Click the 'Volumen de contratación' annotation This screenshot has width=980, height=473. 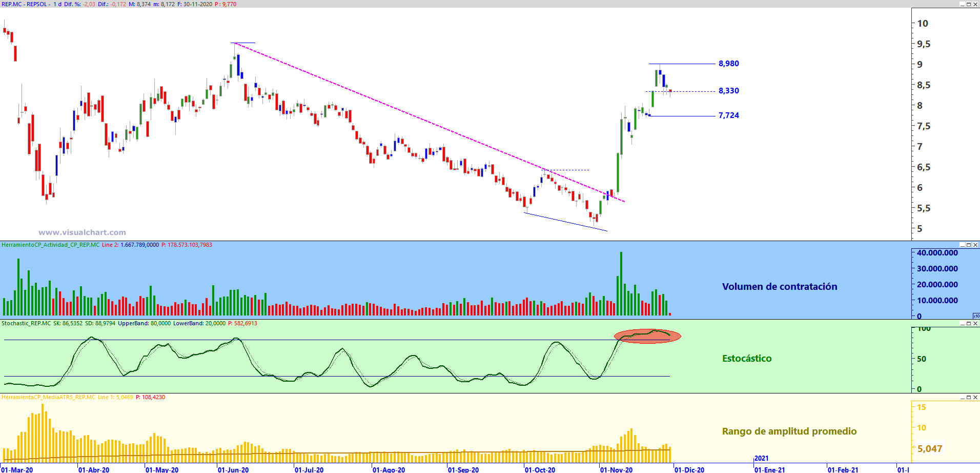tap(780, 287)
